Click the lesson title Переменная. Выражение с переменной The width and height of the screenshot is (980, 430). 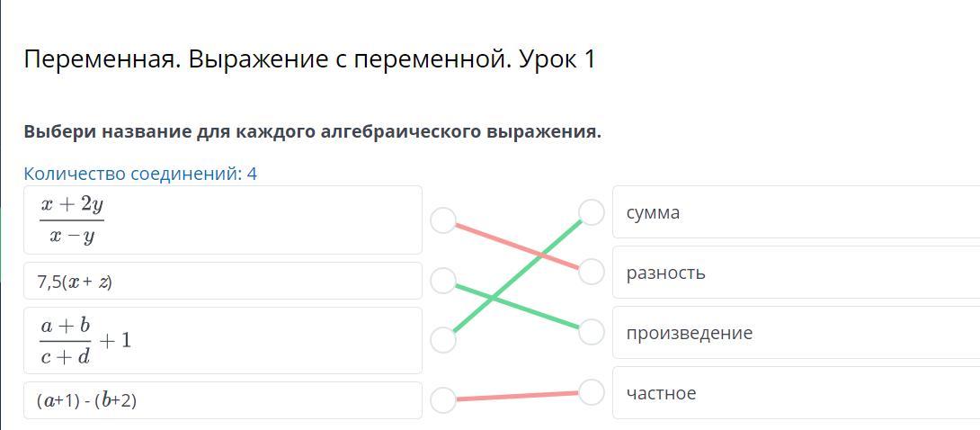coord(309,60)
